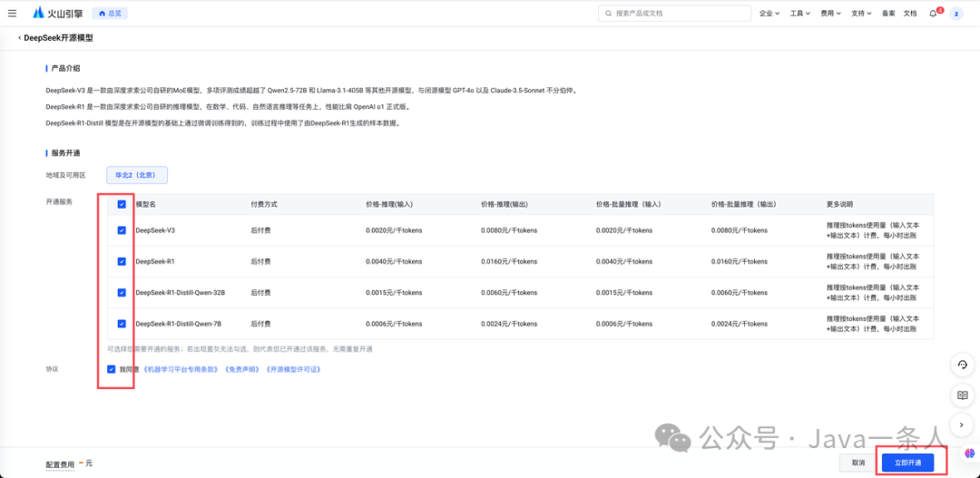The height and width of the screenshot is (478, 980).
Task: Click the 付费方式 column header
Action: coord(264,204)
